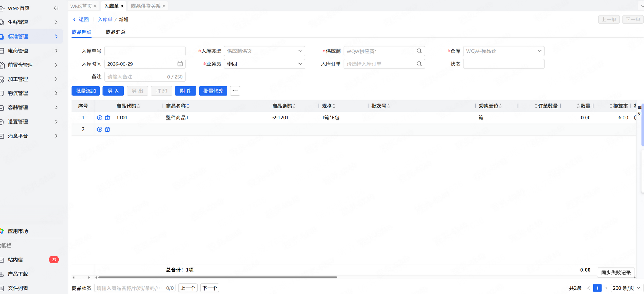The width and height of the screenshot is (644, 294).
Task: Open the 入库时间 calendar picker icon
Action: [180, 64]
